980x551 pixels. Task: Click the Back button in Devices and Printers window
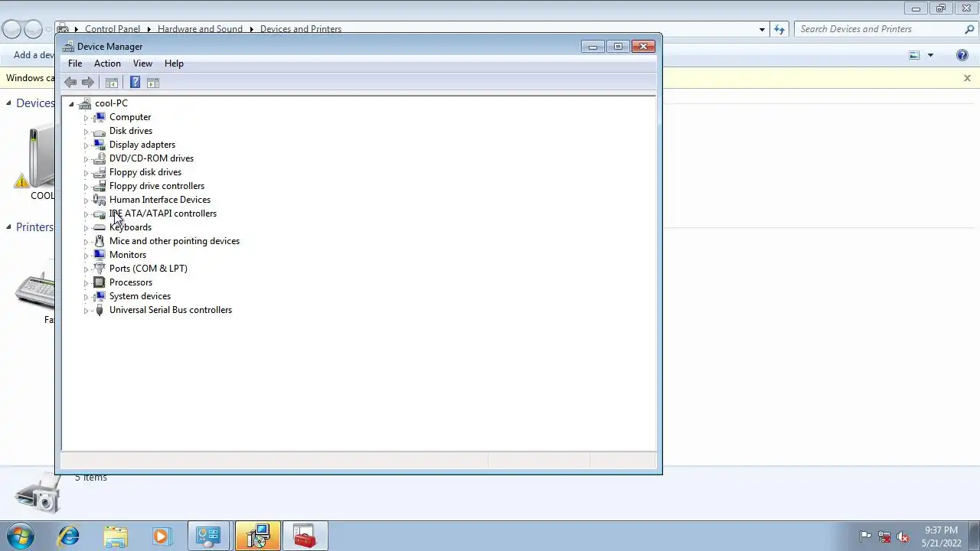[x=11, y=29]
